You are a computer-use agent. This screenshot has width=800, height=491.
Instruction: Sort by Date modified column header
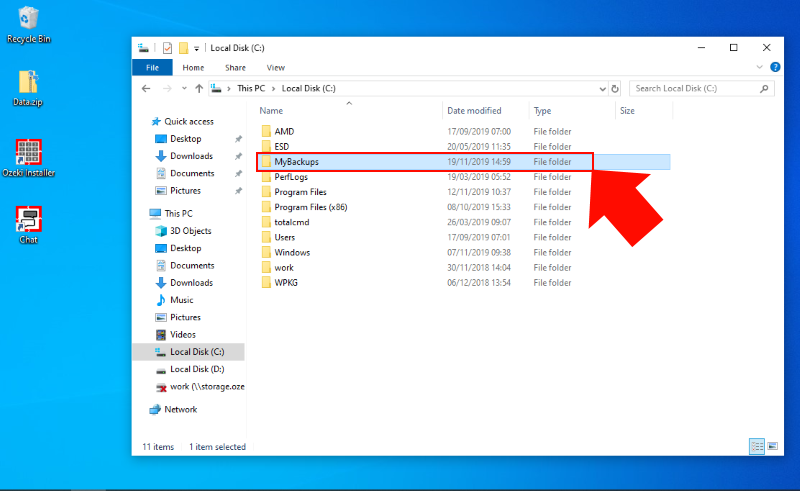[x=474, y=111]
